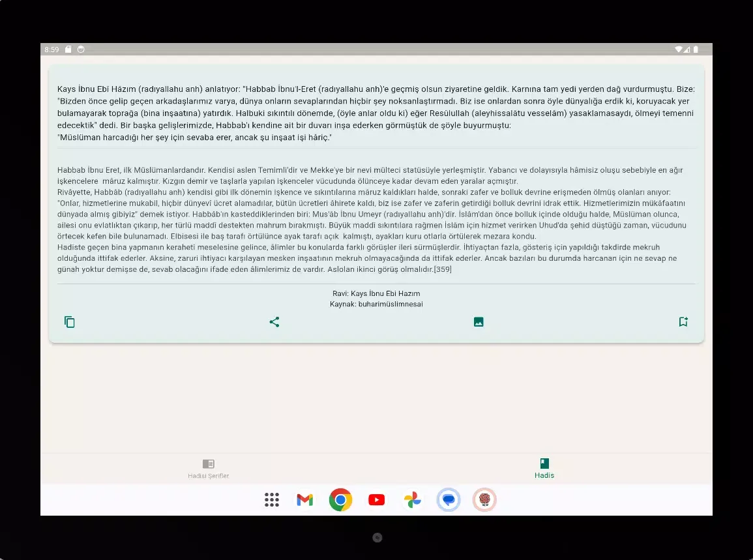Launch YouTube from the dock

click(376, 500)
